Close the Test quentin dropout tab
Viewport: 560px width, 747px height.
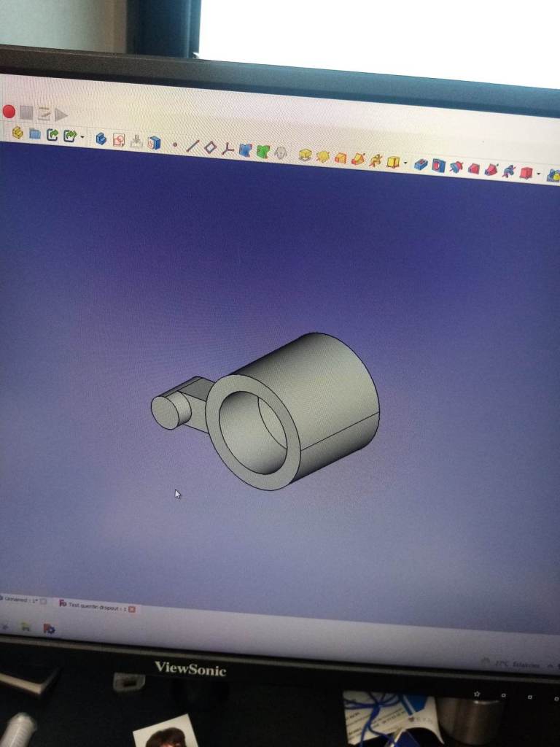[132, 609]
